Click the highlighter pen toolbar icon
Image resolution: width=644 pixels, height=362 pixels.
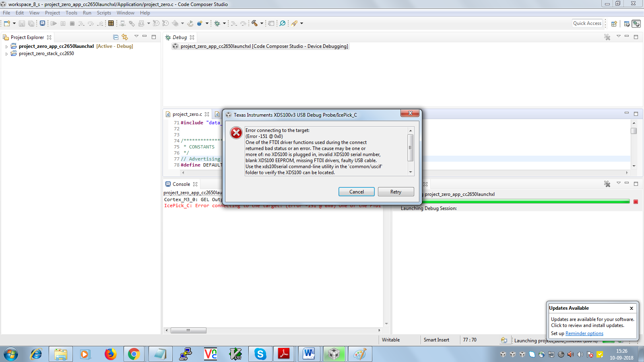tap(295, 23)
